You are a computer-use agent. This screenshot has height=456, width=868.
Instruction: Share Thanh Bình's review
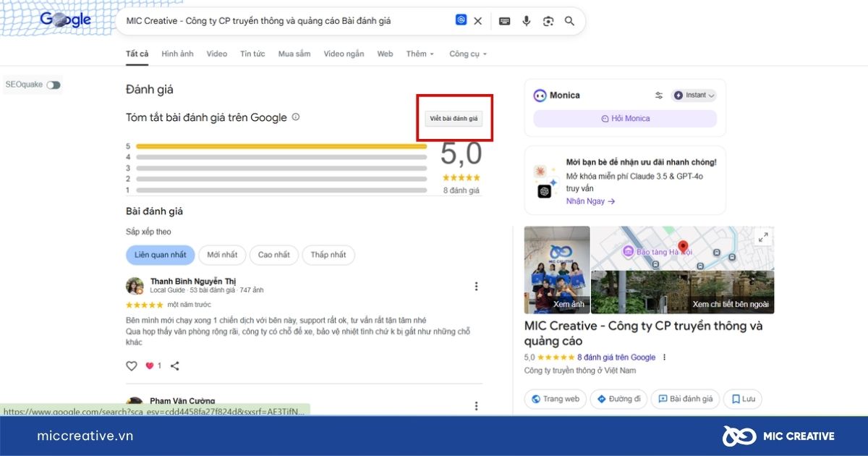(175, 366)
